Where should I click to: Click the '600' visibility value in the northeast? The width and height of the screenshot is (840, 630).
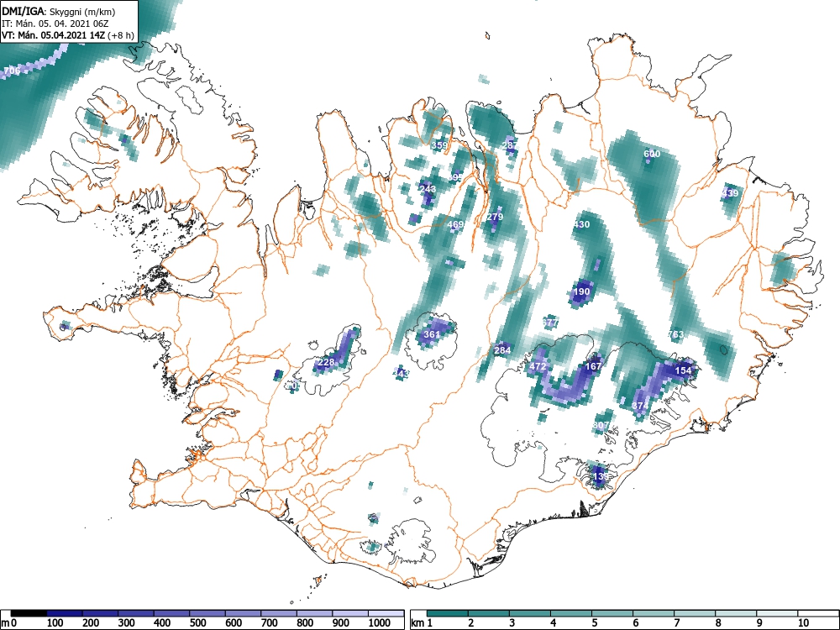(x=652, y=154)
